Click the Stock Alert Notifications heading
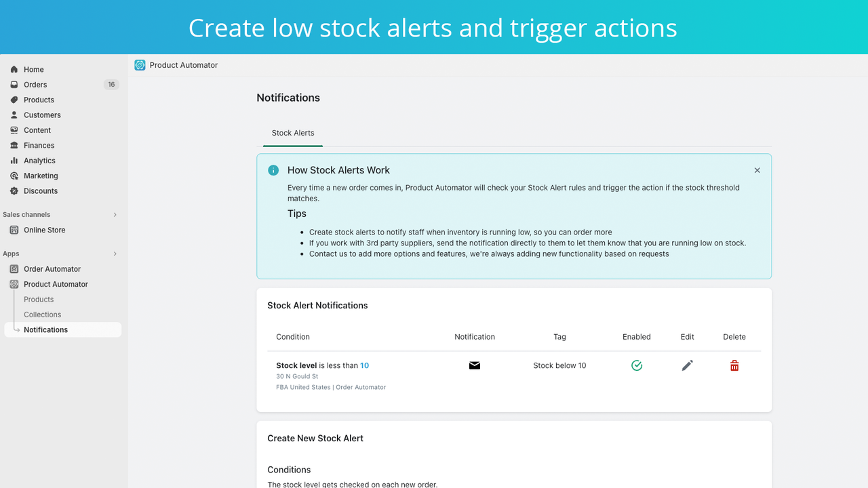The height and width of the screenshot is (488, 868). click(x=317, y=306)
